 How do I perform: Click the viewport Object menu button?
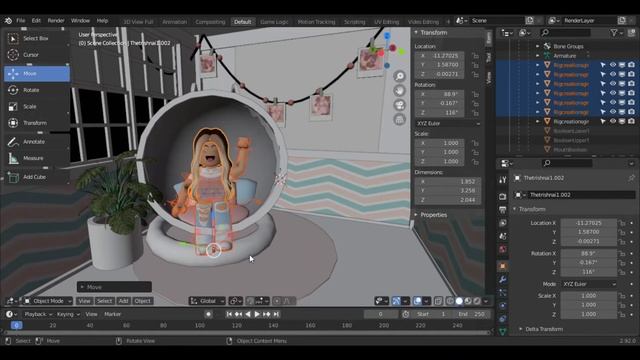click(142, 301)
